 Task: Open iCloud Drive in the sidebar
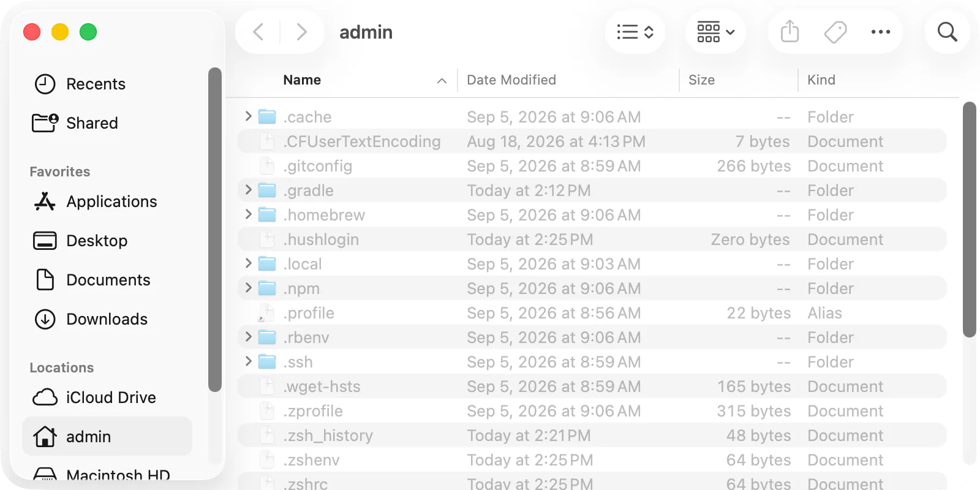[x=107, y=398]
